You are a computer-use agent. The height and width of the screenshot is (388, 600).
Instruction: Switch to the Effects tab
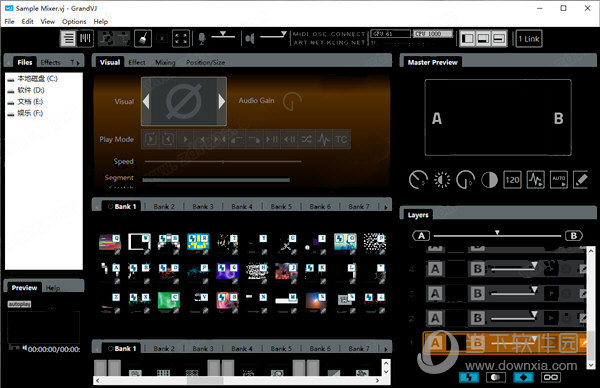(51, 62)
